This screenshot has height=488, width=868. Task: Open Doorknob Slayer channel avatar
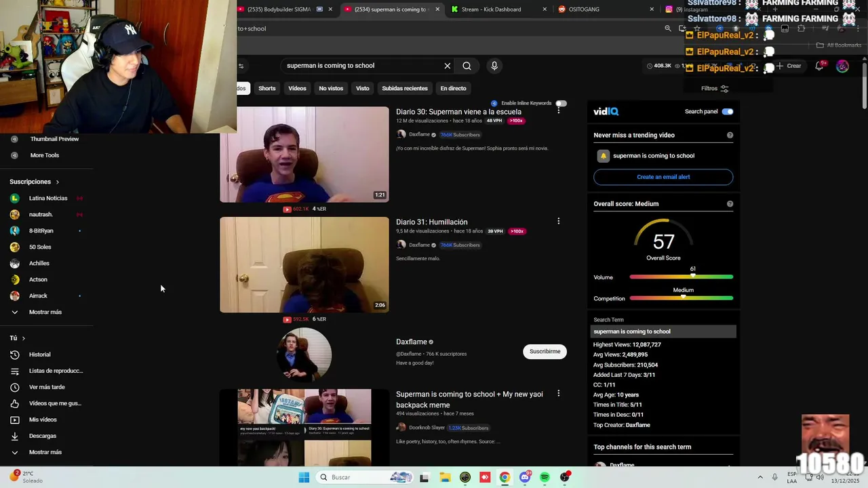401,428
